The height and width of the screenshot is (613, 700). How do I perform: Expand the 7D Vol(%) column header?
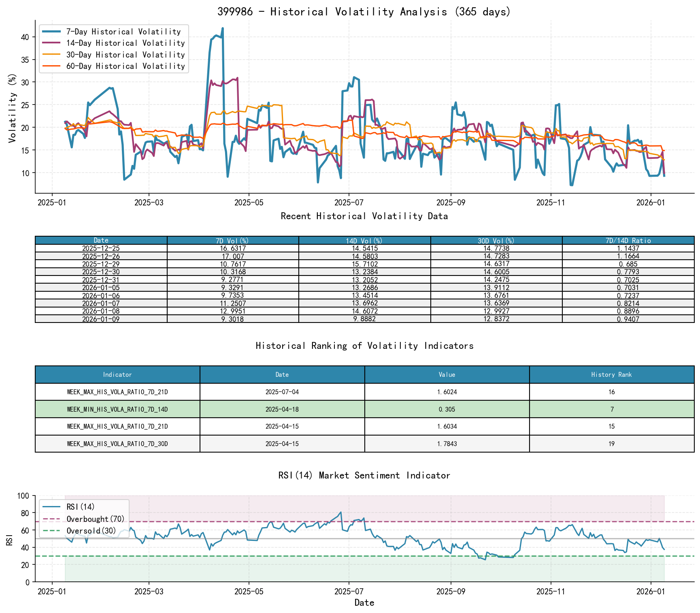pos(232,240)
